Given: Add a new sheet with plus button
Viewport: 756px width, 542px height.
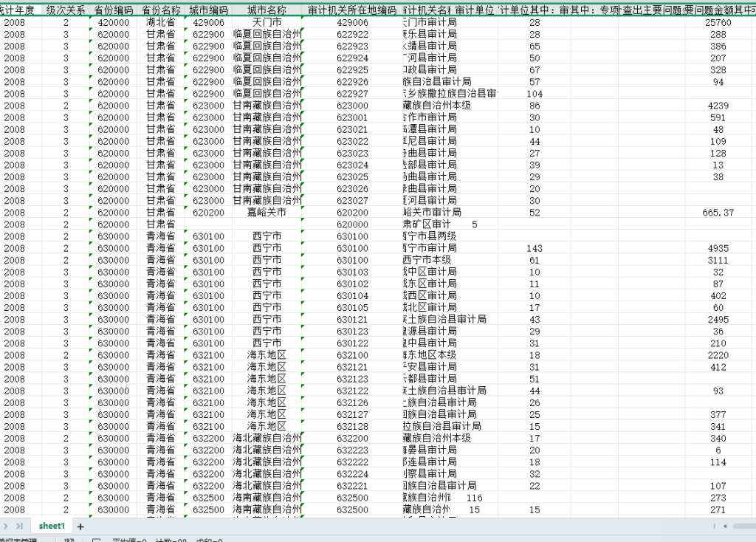Looking at the screenshot, I should pyautogui.click(x=80, y=526).
